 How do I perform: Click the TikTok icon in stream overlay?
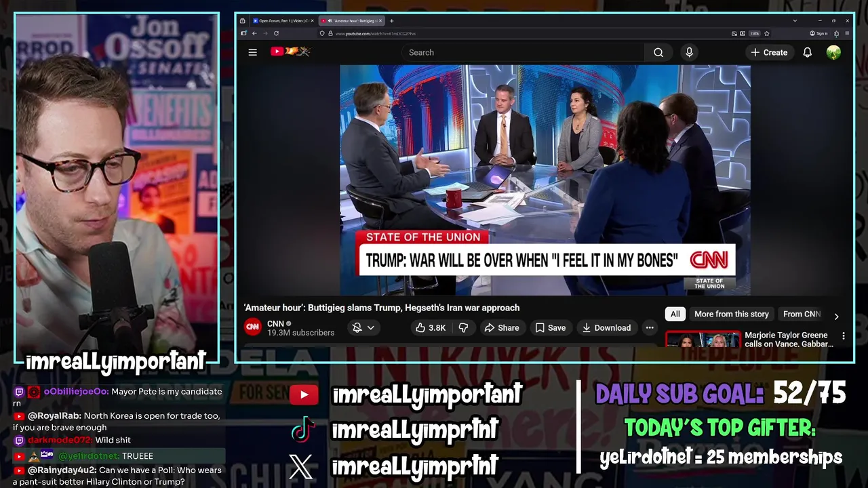[302, 429]
